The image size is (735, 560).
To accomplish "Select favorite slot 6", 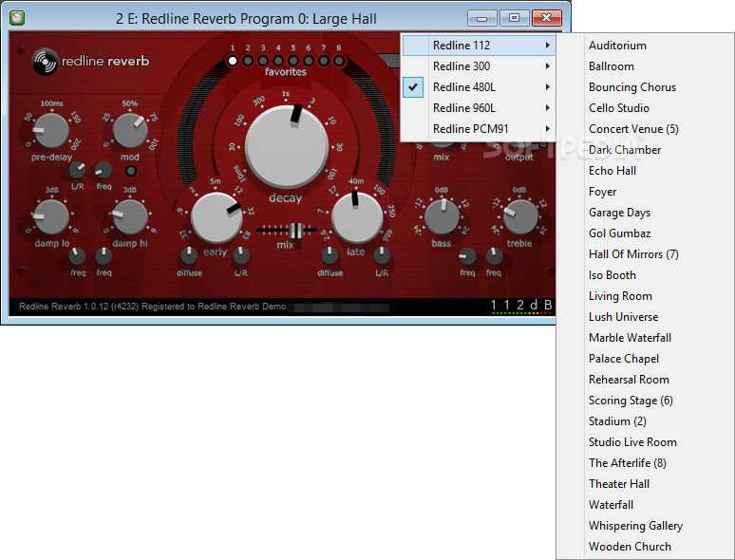I will pyautogui.click(x=309, y=61).
